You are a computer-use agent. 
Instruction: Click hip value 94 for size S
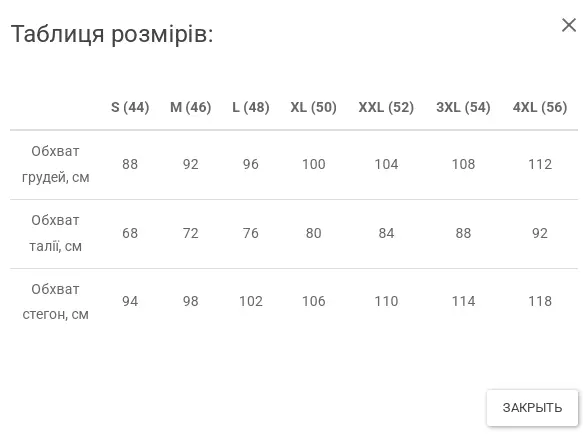pos(130,301)
